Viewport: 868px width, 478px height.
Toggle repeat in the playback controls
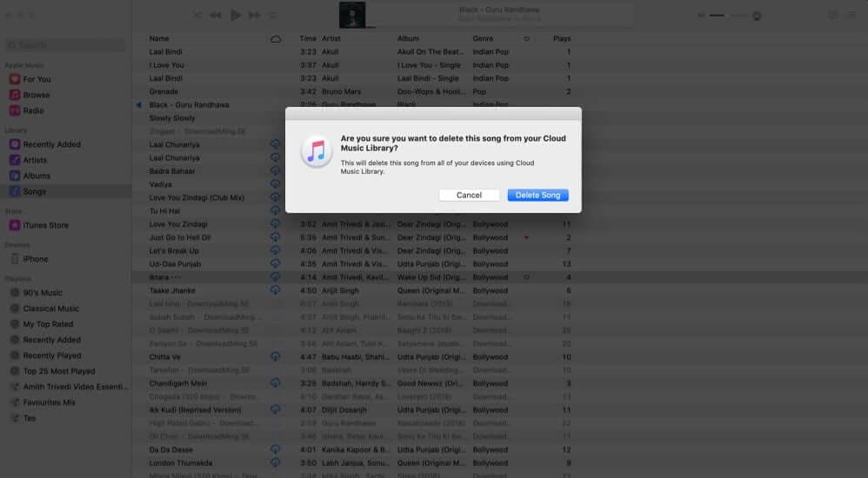coord(273,15)
